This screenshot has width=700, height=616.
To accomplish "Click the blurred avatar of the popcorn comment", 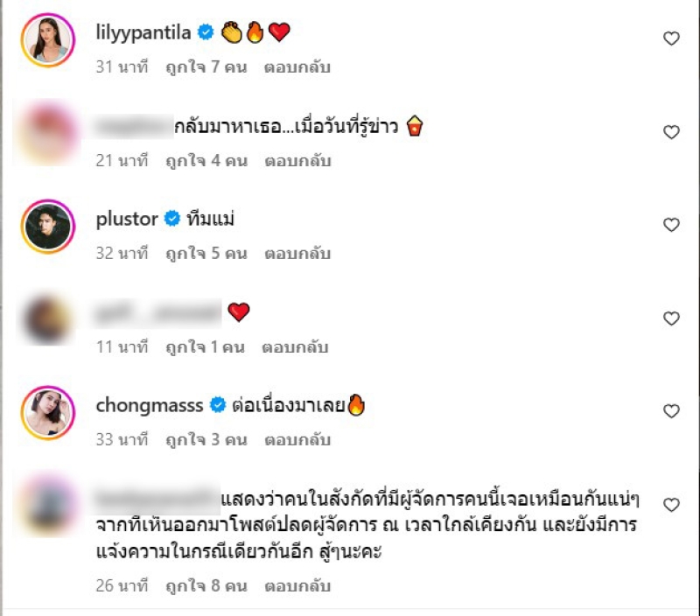I will [x=48, y=133].
